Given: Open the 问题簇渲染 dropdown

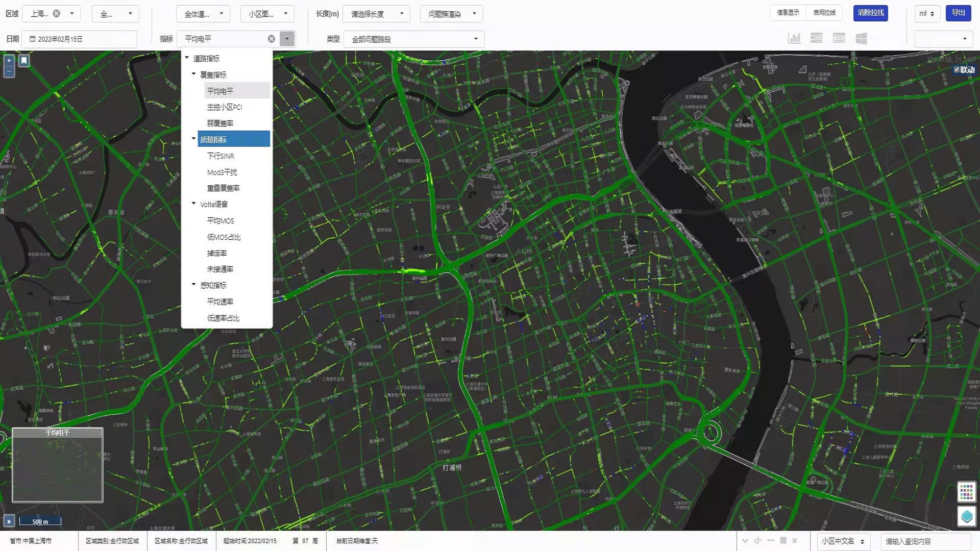Looking at the screenshot, I should 452,14.
